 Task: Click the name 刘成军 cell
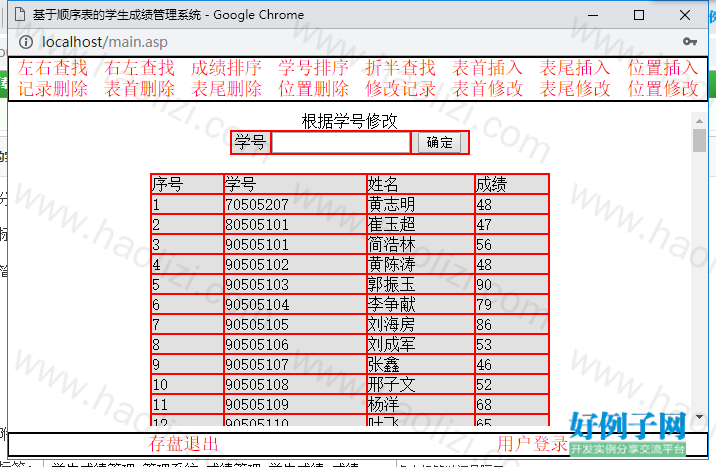tap(421, 345)
